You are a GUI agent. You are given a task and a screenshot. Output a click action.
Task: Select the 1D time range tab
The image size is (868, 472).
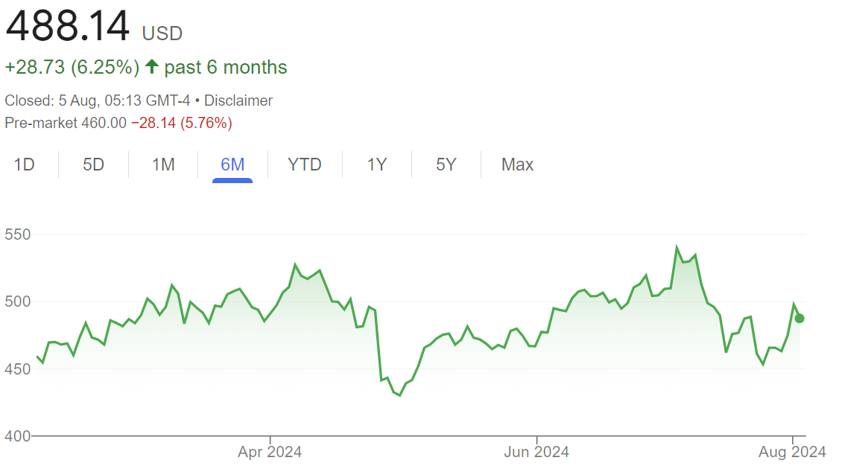click(25, 165)
